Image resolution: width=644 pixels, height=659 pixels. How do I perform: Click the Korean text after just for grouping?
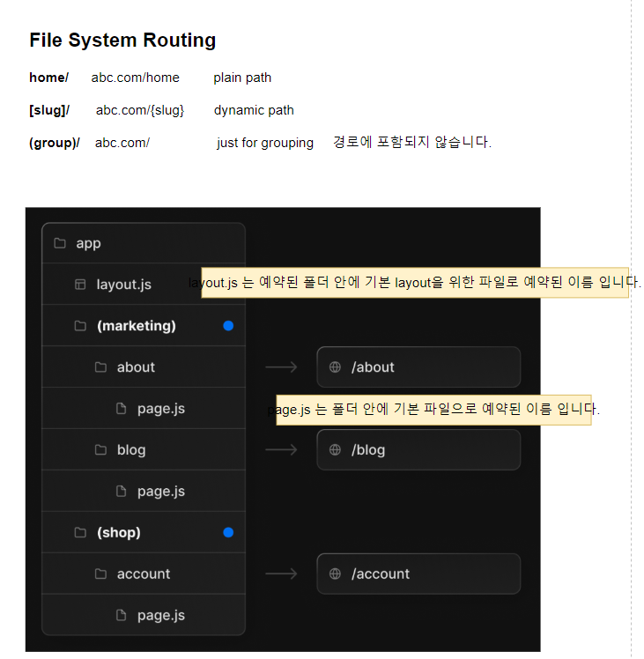pos(412,142)
